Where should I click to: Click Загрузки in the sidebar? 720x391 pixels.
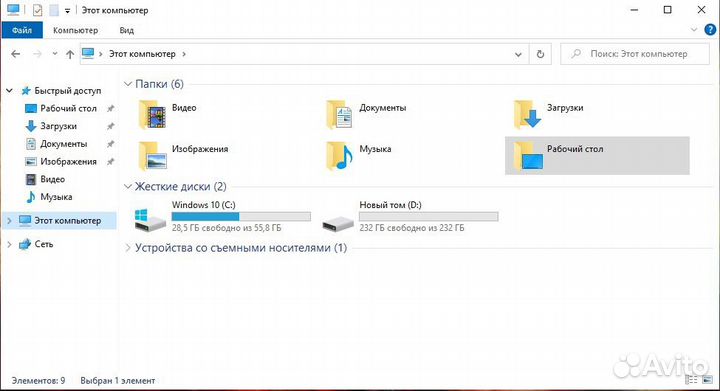(58, 126)
